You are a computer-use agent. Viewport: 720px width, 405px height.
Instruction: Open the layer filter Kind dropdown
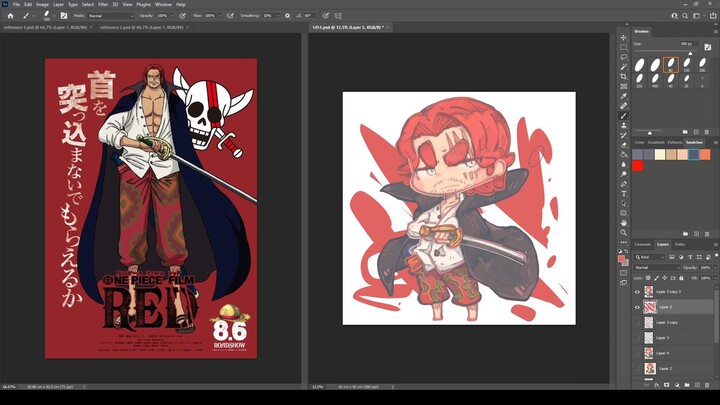pos(650,257)
